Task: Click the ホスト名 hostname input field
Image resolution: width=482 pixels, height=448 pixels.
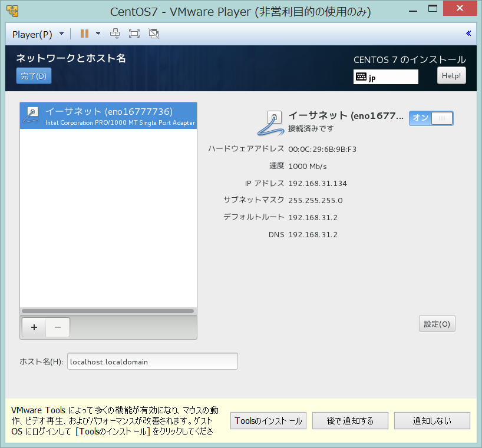Action: [x=152, y=361]
